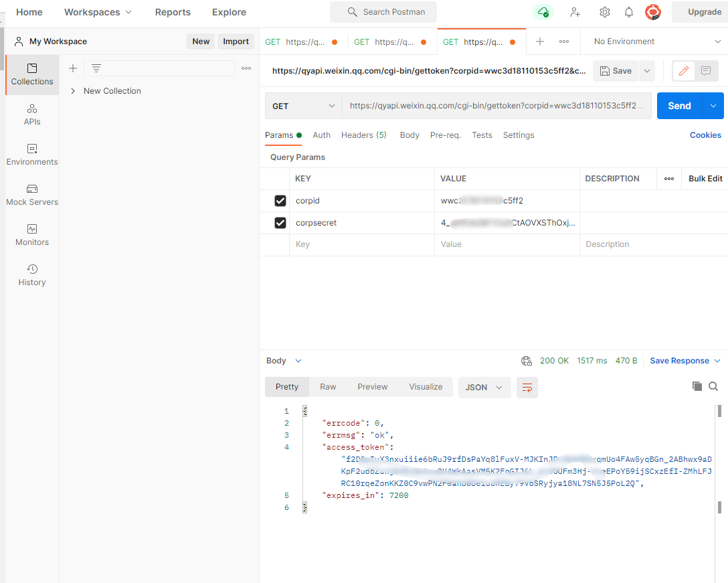The image size is (728, 583).
Task: Add a new request tab
Action: point(539,41)
